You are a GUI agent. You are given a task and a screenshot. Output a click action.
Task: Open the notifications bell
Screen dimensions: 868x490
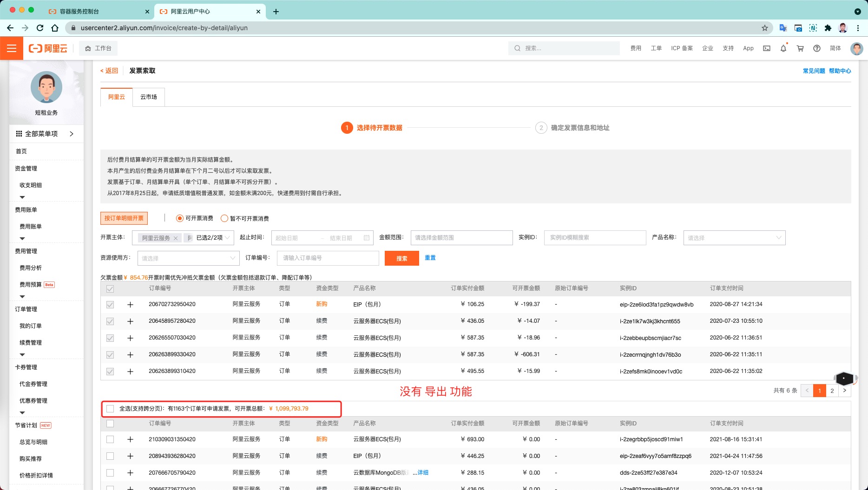tap(783, 48)
